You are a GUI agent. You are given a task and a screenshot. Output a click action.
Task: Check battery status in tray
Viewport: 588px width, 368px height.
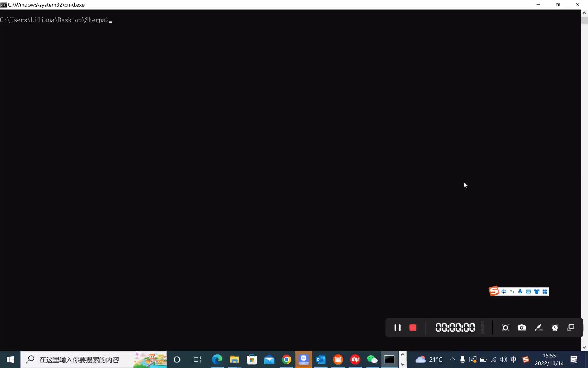coord(483,359)
